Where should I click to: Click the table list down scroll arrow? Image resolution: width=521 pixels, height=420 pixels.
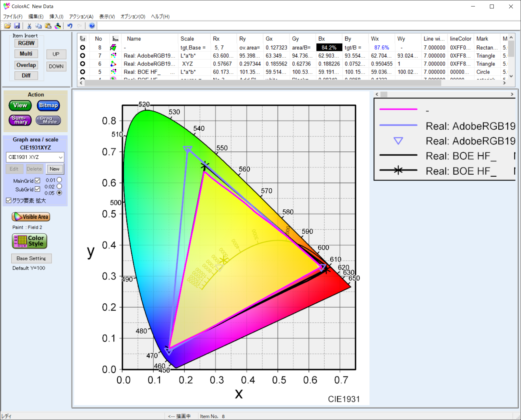coord(511,76)
